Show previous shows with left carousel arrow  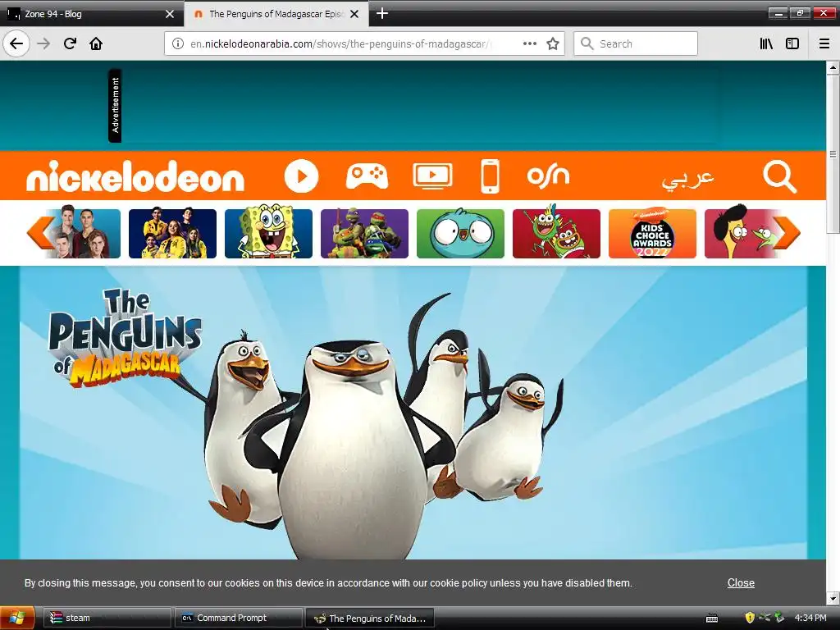(x=40, y=233)
